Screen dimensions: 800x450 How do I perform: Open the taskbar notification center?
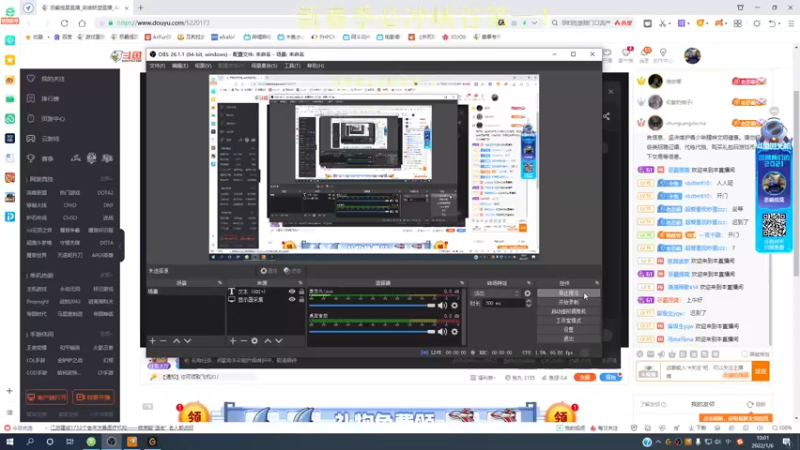(x=787, y=442)
